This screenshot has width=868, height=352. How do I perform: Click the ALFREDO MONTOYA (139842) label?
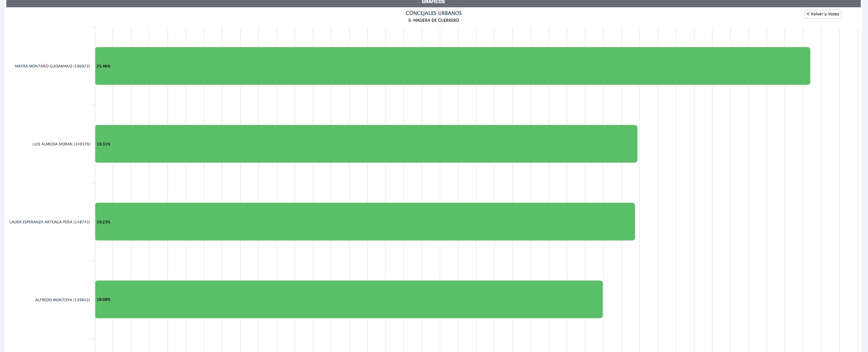[62, 300]
